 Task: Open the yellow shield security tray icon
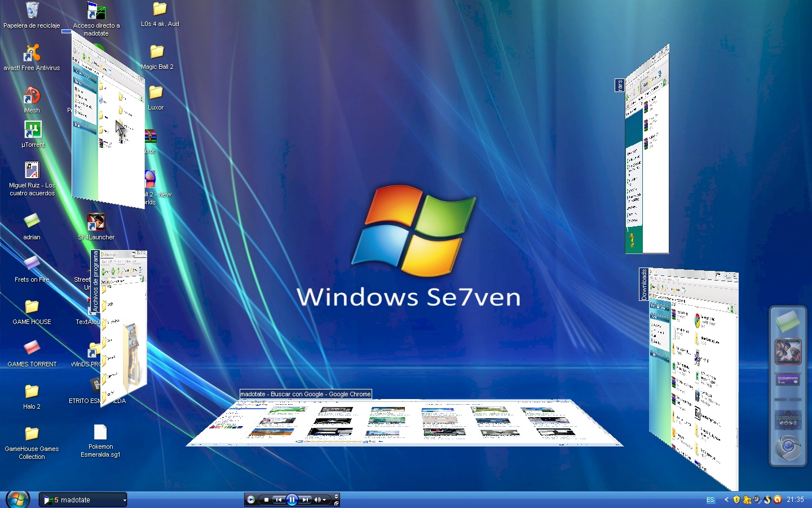(736, 500)
